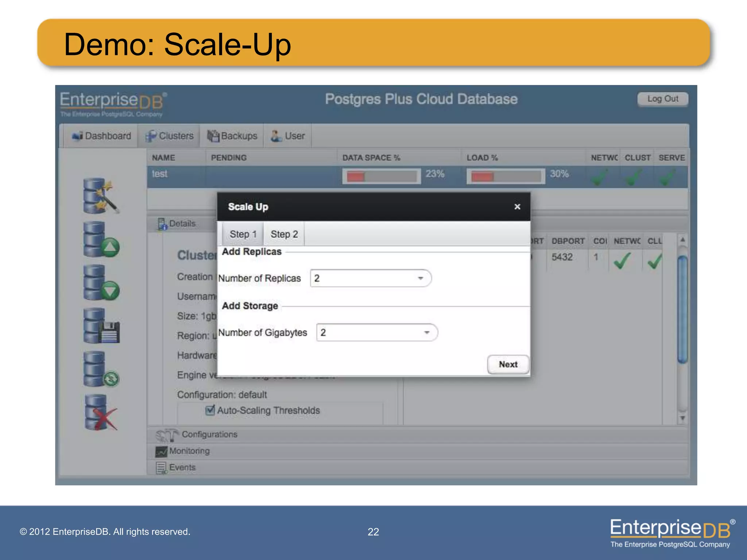Click the blue vertical scrollbar thumb
The image size is (747, 560).
click(x=682, y=309)
